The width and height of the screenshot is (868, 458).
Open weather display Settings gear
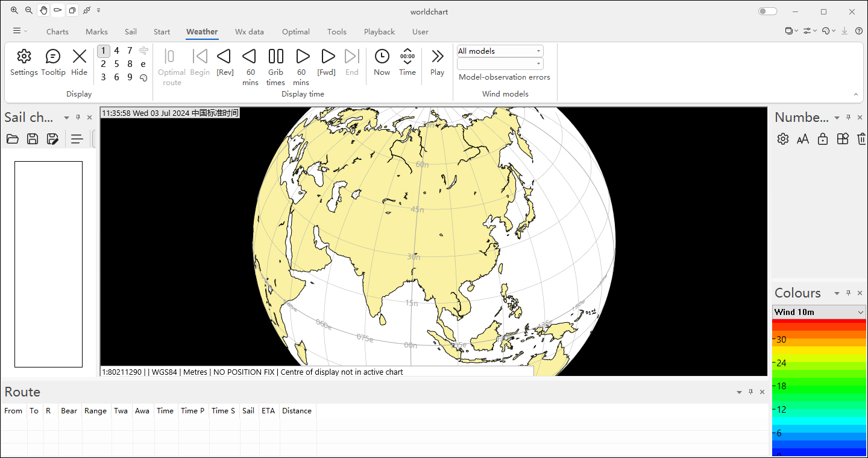[24, 57]
